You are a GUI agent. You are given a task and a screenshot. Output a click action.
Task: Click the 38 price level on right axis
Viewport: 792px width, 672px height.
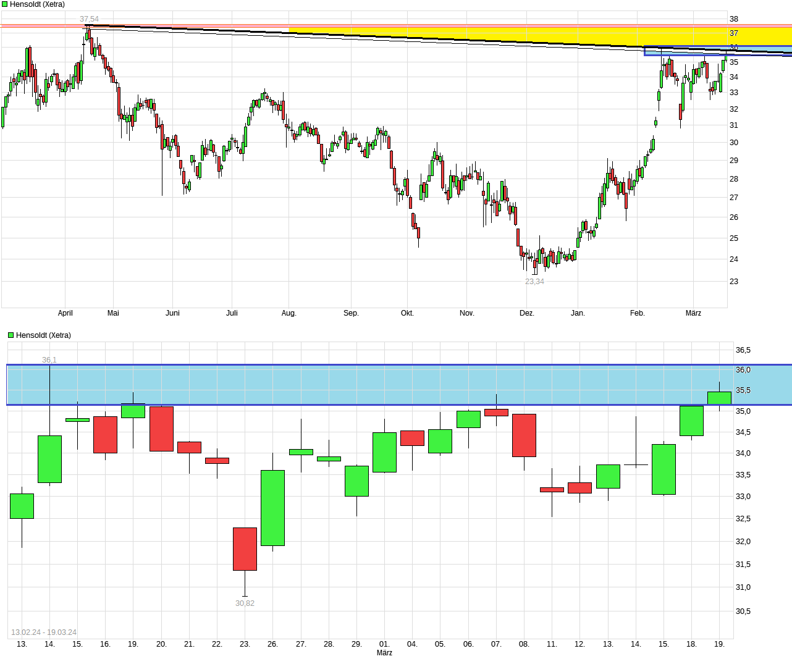(735, 19)
